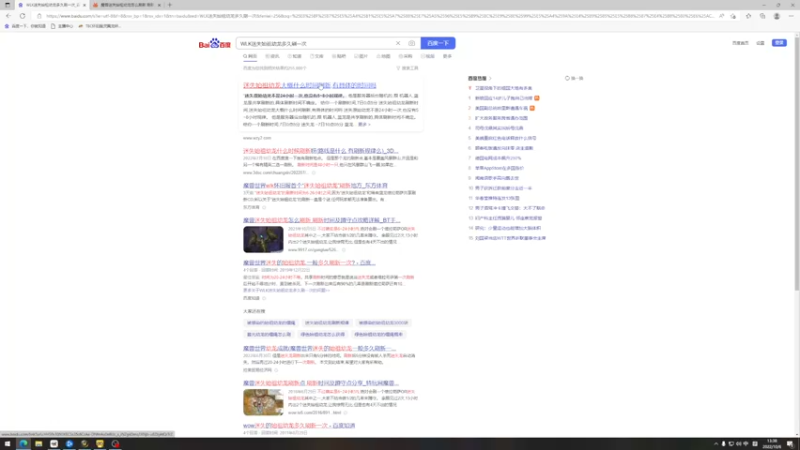Viewport: 800px width, 450px height.
Task: Click favorites star icon in browser toolbar
Action: 748,16
